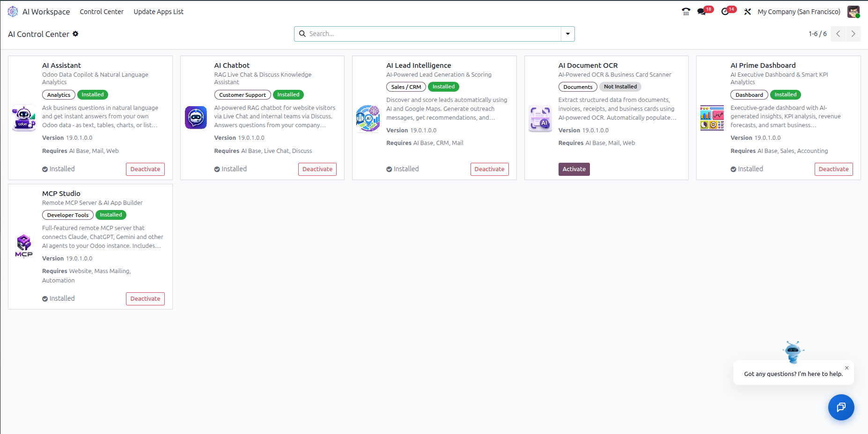Click Installed status on AI Prime Dashboard footer
This screenshot has height=434, width=868.
pyautogui.click(x=747, y=169)
